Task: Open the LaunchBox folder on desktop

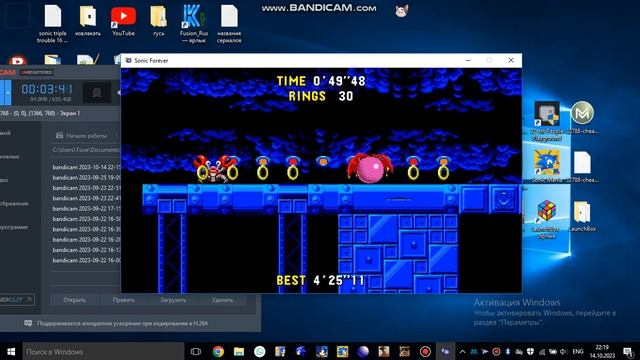Action: [x=582, y=216]
